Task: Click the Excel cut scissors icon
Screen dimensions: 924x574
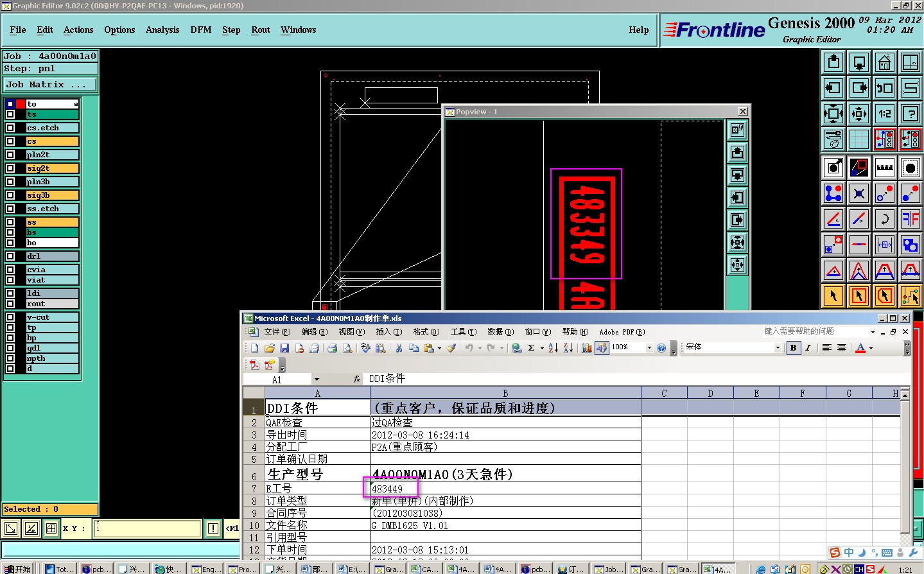Action: pyautogui.click(x=399, y=348)
